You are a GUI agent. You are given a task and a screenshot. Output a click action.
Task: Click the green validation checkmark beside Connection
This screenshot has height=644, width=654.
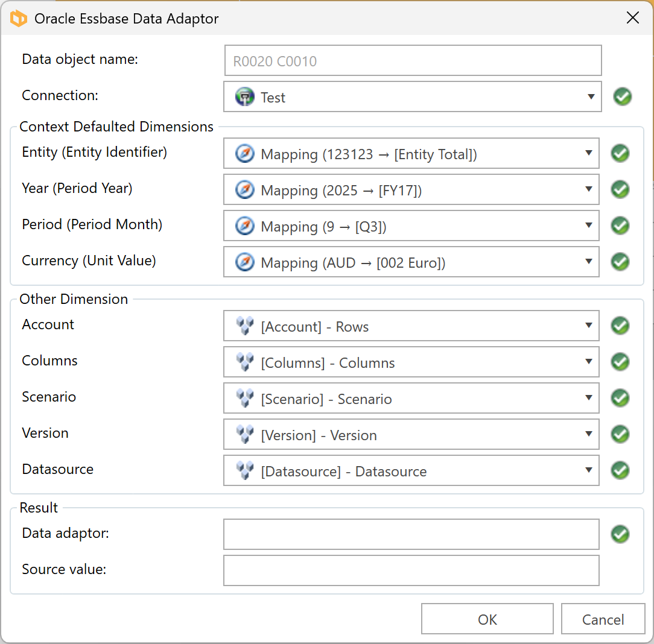pos(622,96)
